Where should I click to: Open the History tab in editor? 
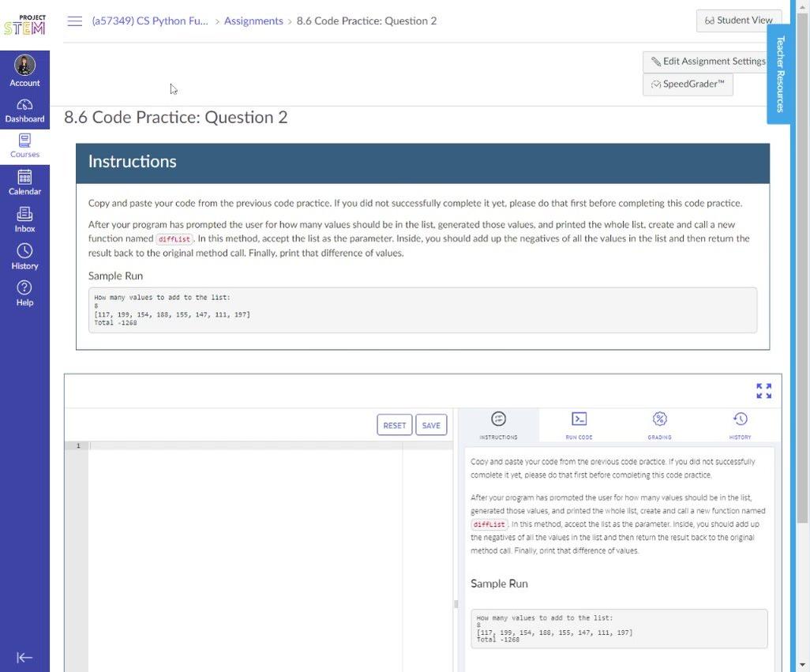[740, 425]
